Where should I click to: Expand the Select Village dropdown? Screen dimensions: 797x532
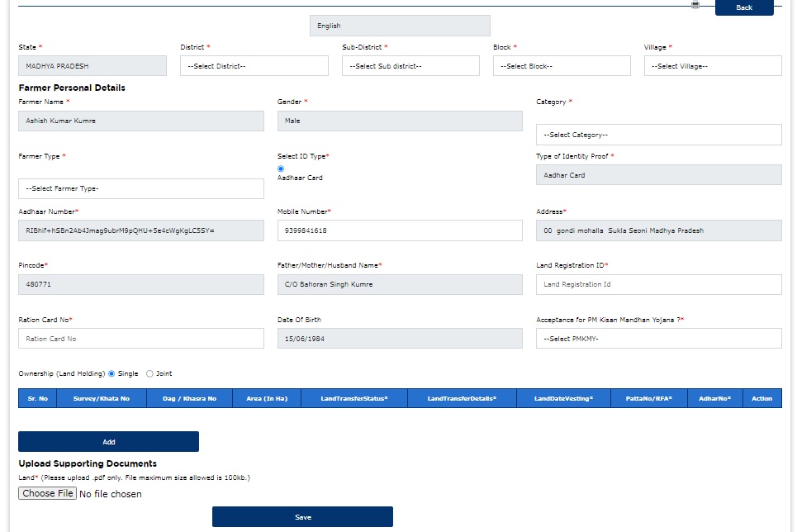point(712,66)
